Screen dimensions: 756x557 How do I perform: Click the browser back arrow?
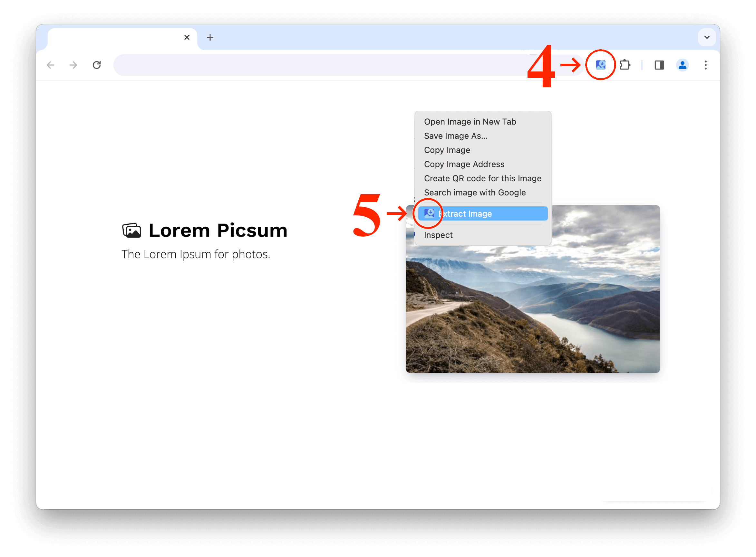pos(51,65)
